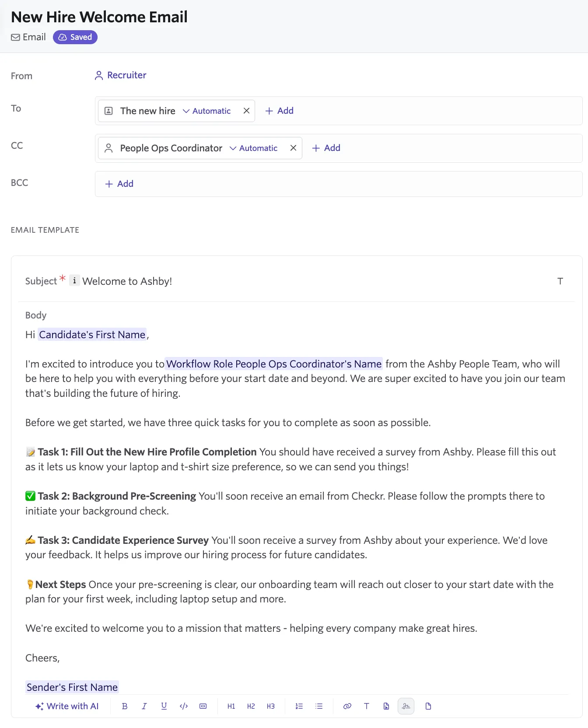The height and width of the screenshot is (728, 588).
Task: Insert a bulleted list
Action: pyautogui.click(x=319, y=706)
